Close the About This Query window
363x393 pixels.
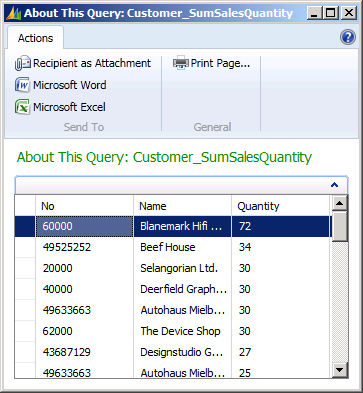pos(349,13)
